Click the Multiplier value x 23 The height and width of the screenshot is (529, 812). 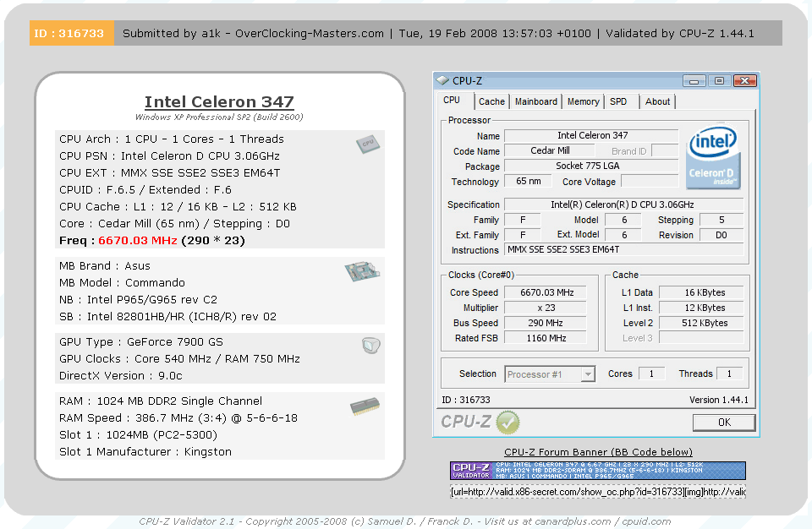tap(546, 308)
